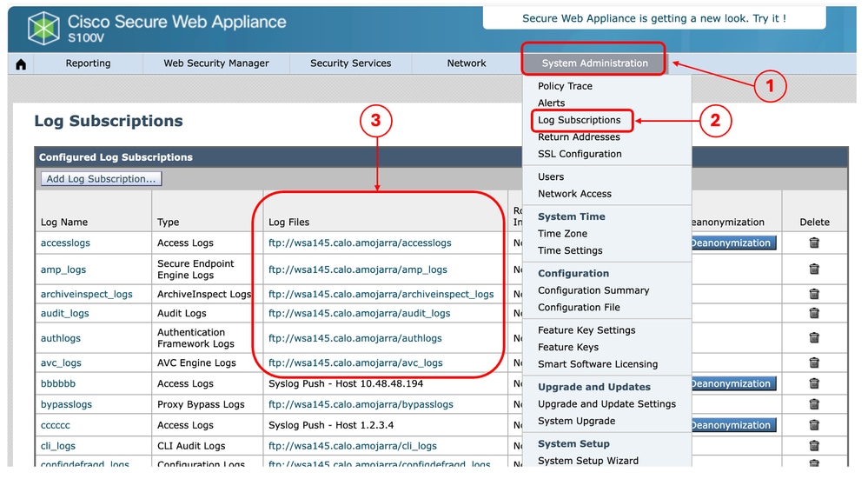
Task: Choose Log Subscriptions menu entry
Action: 579,120
